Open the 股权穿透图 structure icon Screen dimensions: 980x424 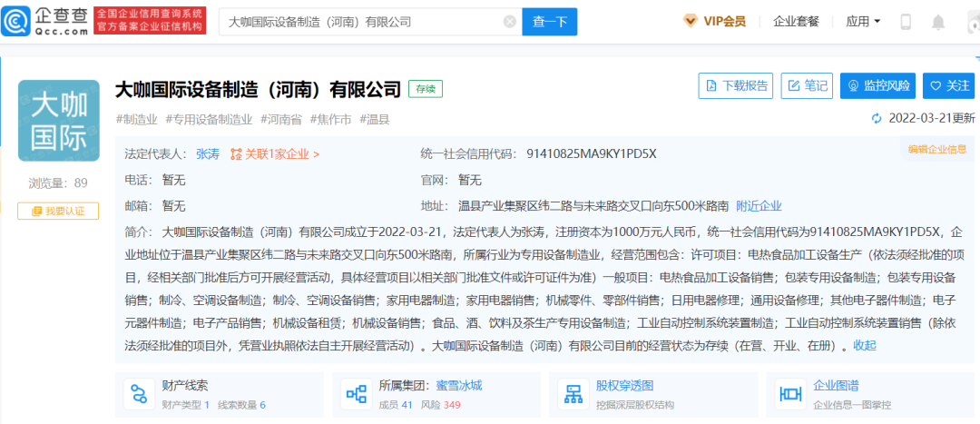pyautogui.click(x=573, y=394)
